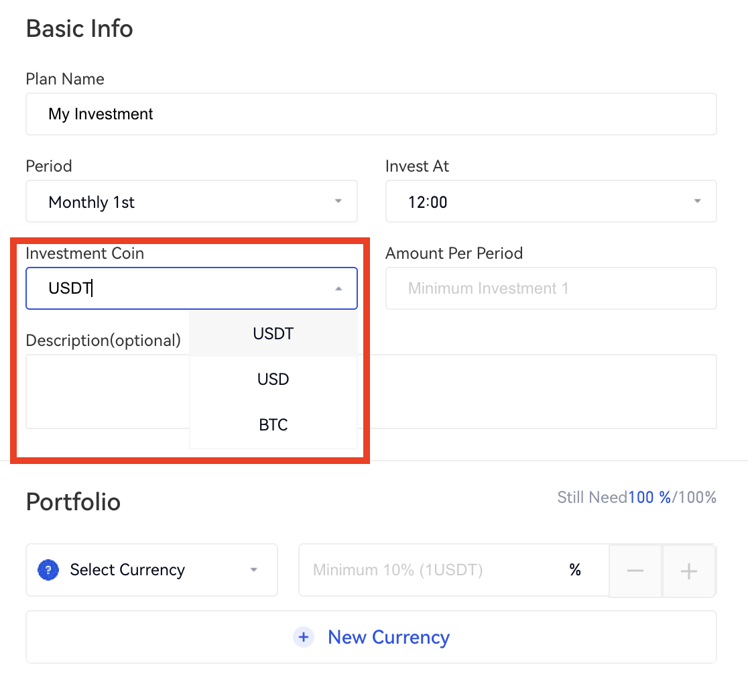Click the Select Currency dropdown arrow
The image size is (748, 700).
(254, 570)
